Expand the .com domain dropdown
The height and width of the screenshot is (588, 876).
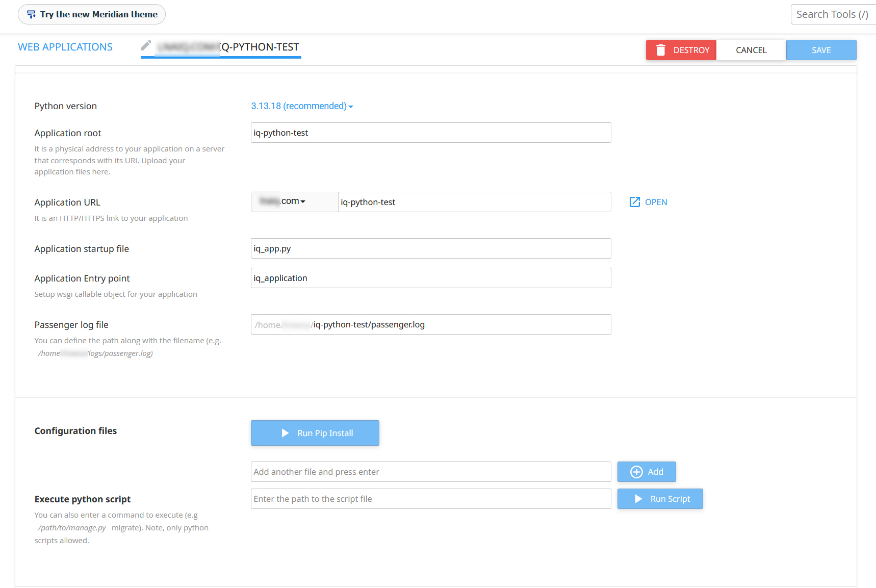click(295, 201)
